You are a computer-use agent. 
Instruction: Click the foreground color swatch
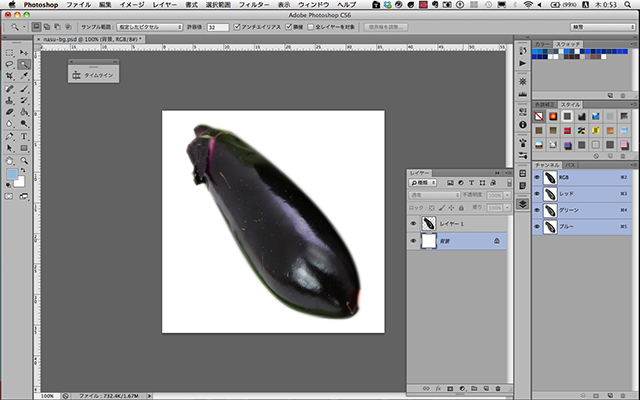click(11, 174)
